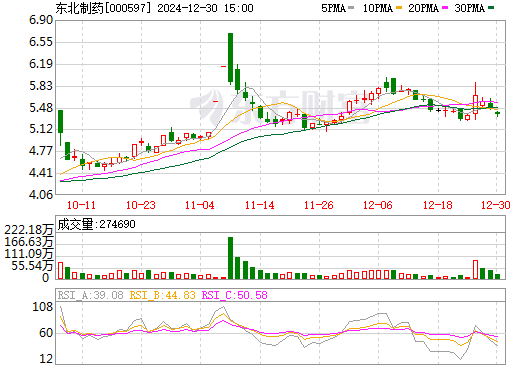Click the tall red volume bar before 12-30
The height and width of the screenshot is (365, 520).
tap(475, 269)
